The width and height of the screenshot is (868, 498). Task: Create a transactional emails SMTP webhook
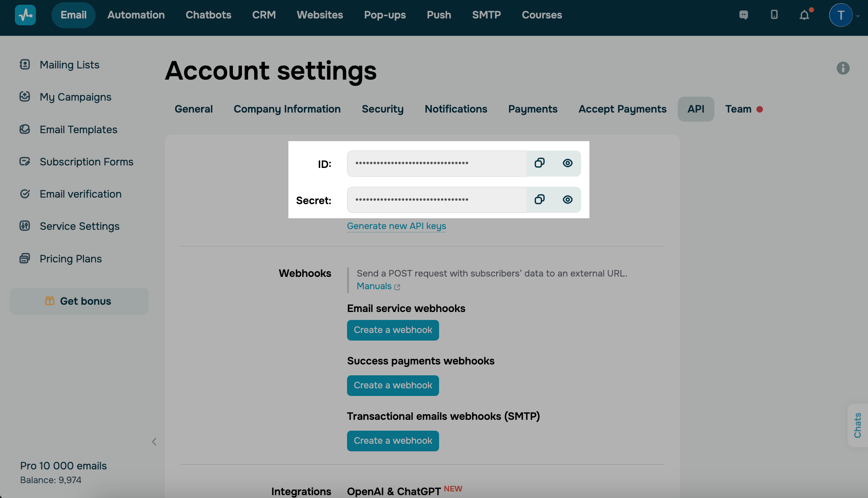(393, 441)
